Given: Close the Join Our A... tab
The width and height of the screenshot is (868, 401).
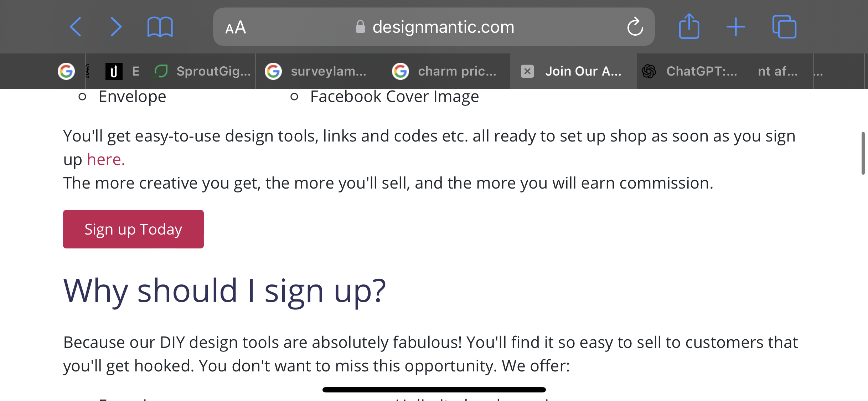Looking at the screenshot, I should click(527, 71).
